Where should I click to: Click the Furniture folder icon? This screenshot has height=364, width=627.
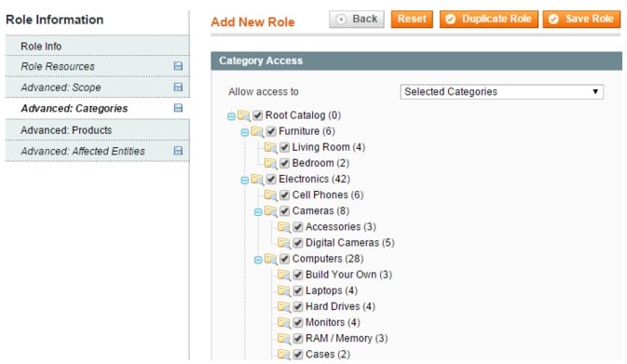pyautogui.click(x=257, y=131)
